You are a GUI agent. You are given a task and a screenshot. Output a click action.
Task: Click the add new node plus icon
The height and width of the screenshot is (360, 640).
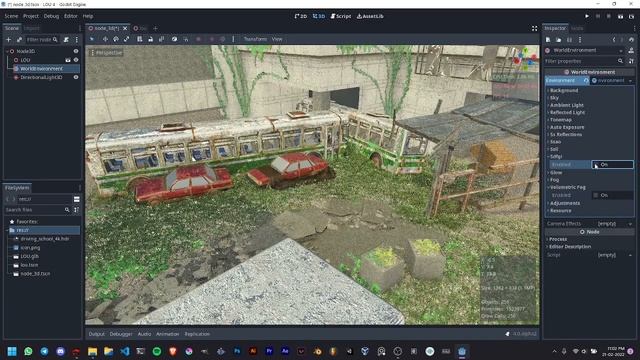(x=9, y=40)
